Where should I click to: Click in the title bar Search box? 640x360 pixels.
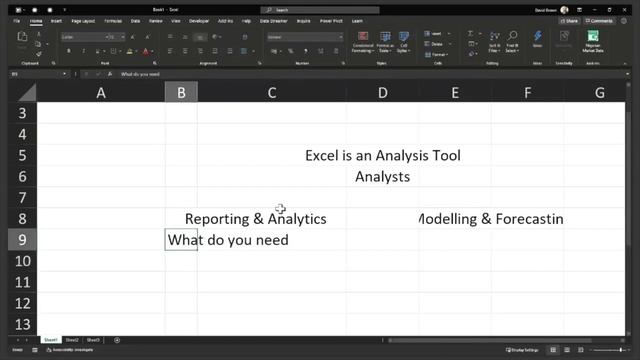pos(320,10)
